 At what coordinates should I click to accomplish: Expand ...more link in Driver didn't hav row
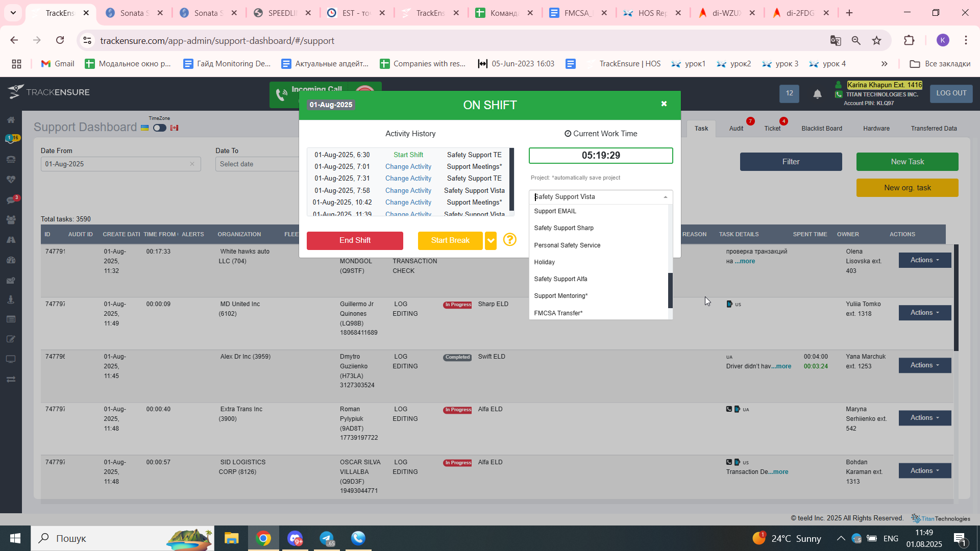coord(781,366)
